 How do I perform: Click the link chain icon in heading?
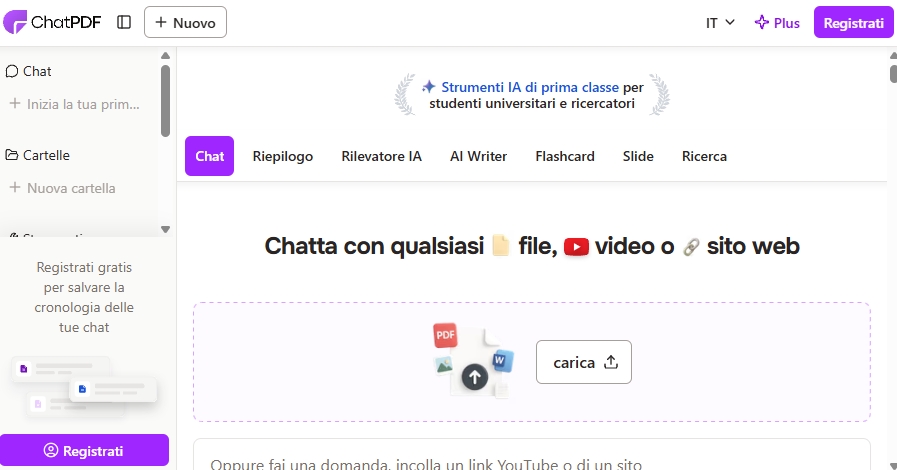coord(691,247)
